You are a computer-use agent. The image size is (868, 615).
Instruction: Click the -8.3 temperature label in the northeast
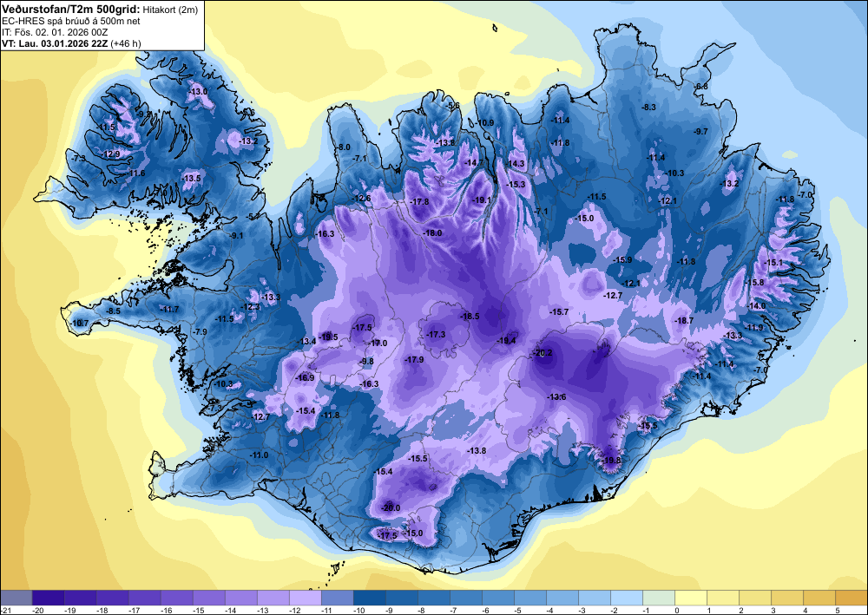[648, 107]
